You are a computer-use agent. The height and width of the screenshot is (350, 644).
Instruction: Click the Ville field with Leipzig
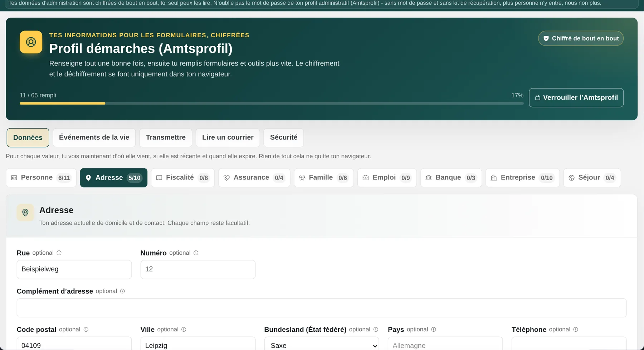coord(198,344)
